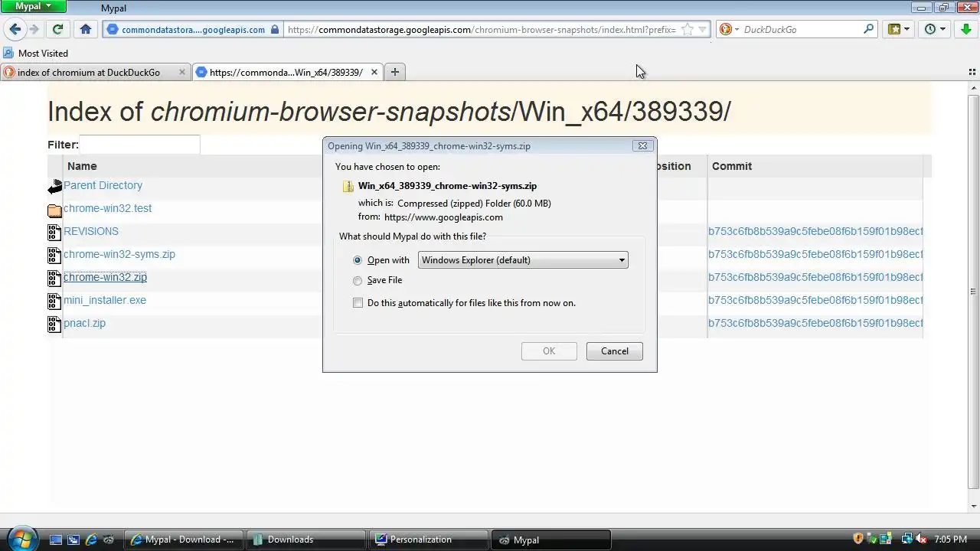
Task: Click the mini_installer.exe file icon
Action: tap(54, 302)
